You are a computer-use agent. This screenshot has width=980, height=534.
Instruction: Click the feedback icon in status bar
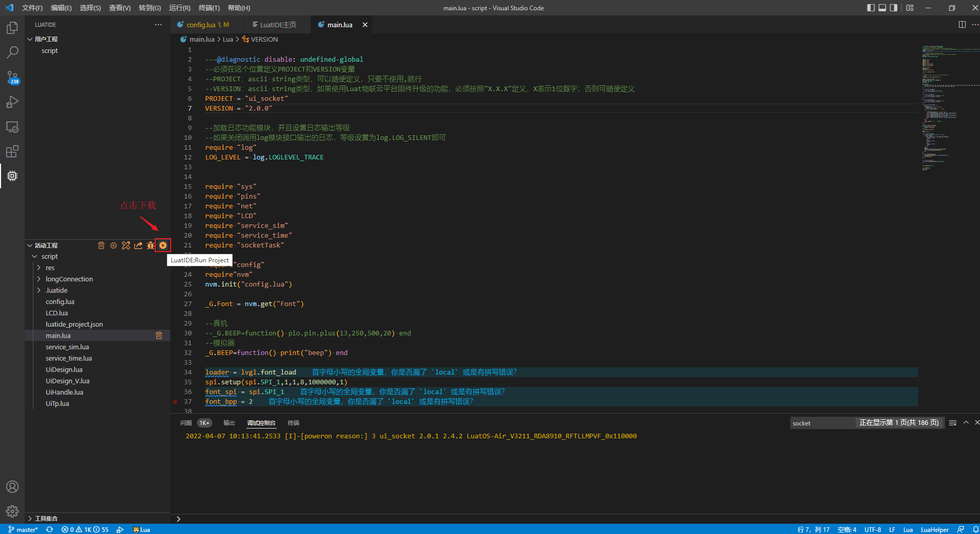tap(960, 529)
